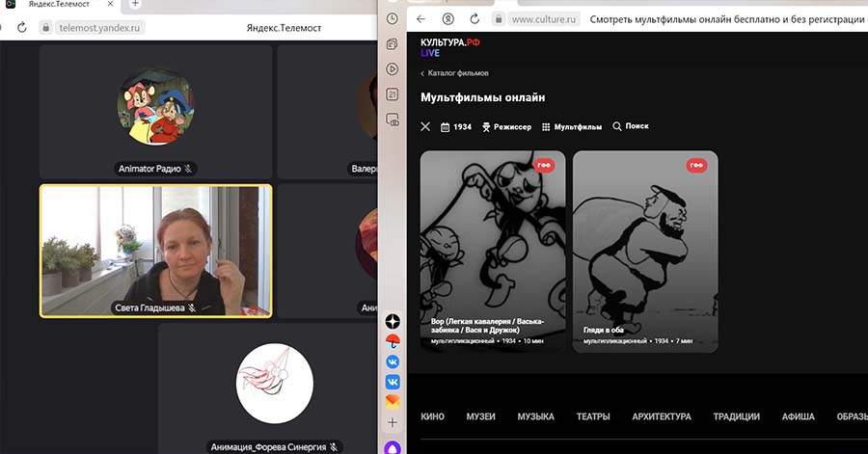Click the magnifier icon next to Поиск
This screenshot has height=454, width=868.
coord(616,126)
